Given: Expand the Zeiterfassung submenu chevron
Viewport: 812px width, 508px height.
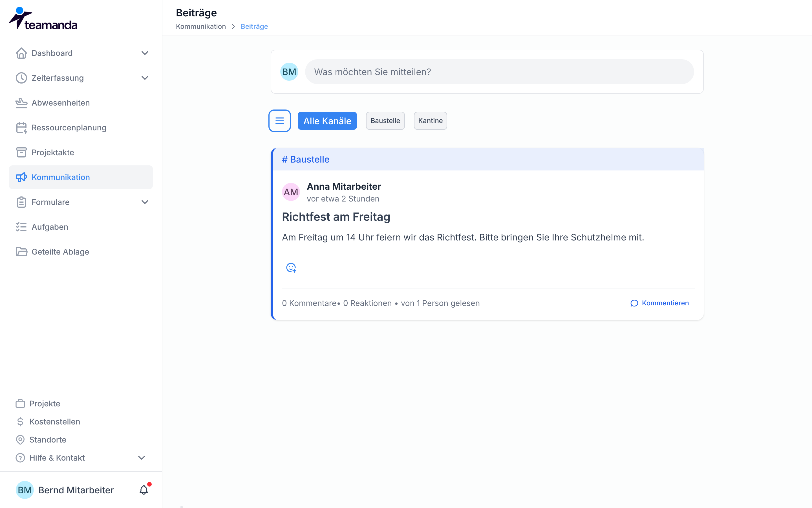Looking at the screenshot, I should pos(145,78).
